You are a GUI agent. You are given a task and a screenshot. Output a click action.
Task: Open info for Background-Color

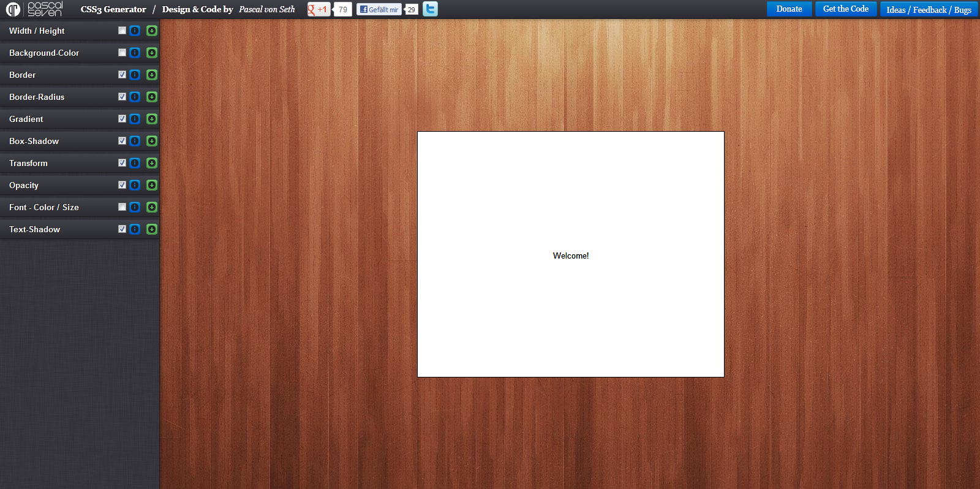135,53
